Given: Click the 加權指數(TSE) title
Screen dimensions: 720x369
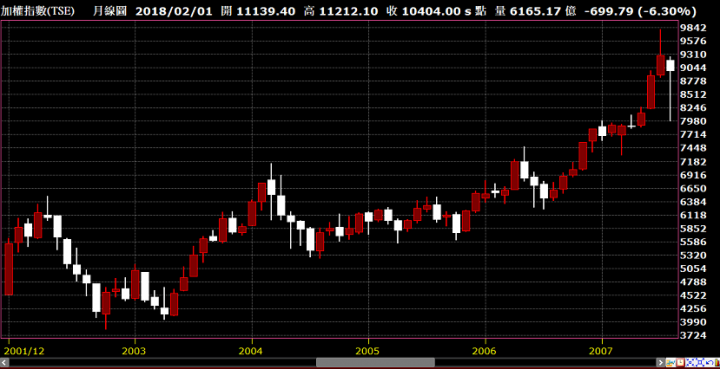Looking at the screenshot, I should coord(37,11).
